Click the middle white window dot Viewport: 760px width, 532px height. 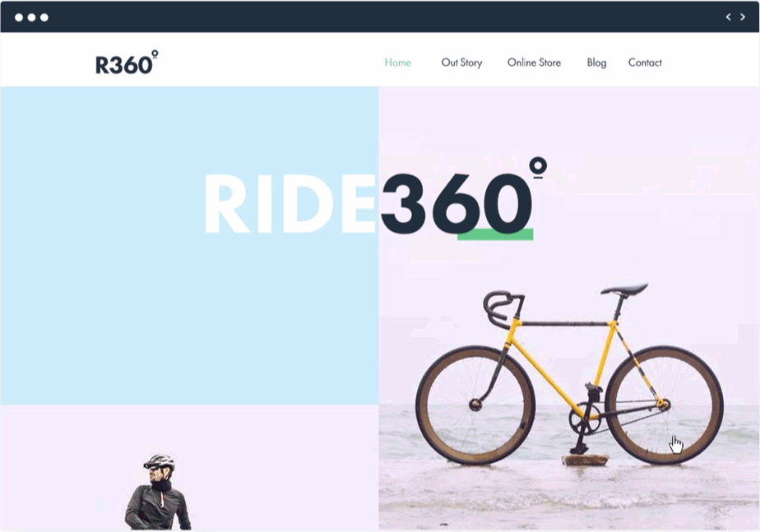tap(31, 17)
